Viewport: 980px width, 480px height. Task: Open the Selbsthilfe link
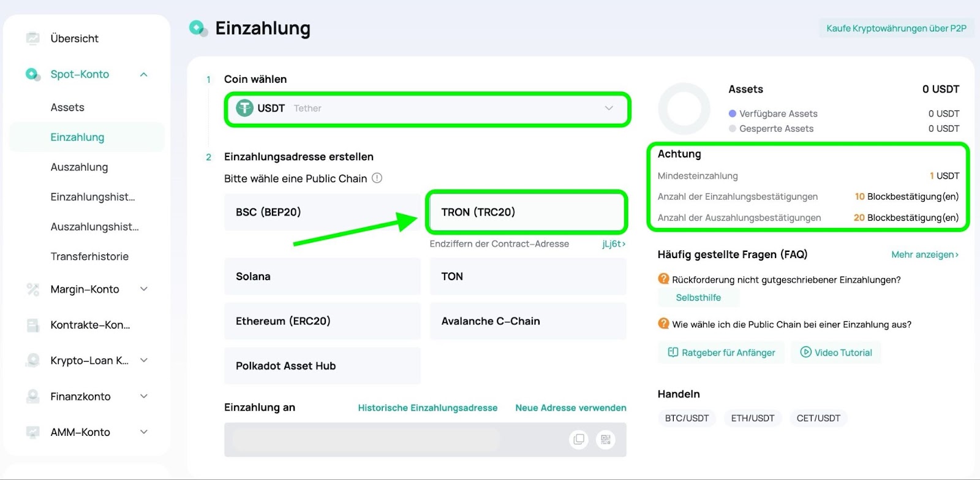698,298
